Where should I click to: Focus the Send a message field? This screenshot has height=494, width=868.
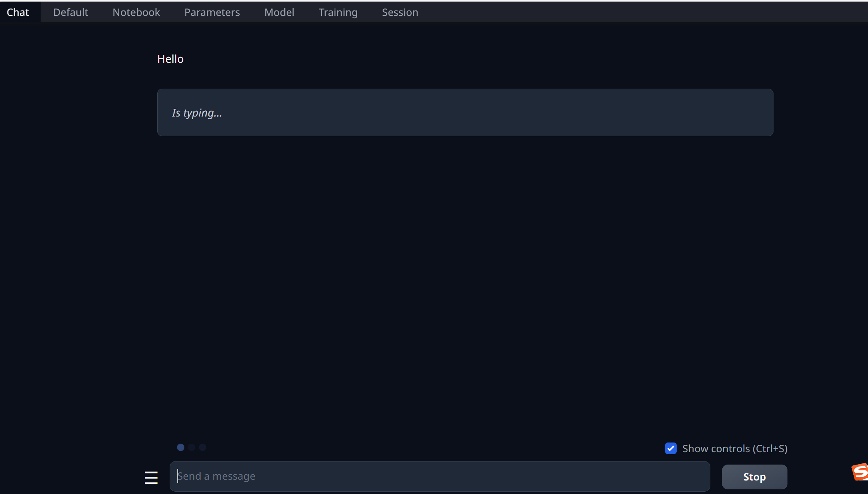[x=440, y=476]
